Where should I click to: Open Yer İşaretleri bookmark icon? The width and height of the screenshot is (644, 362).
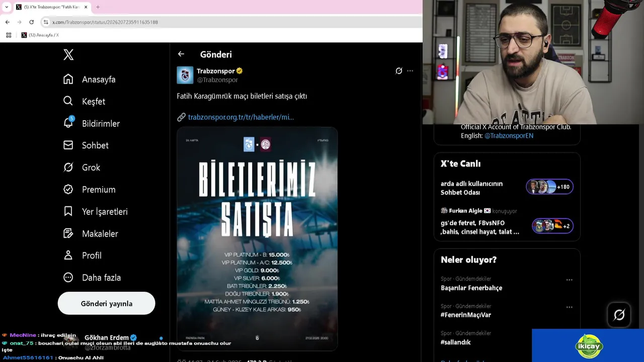[x=68, y=211]
